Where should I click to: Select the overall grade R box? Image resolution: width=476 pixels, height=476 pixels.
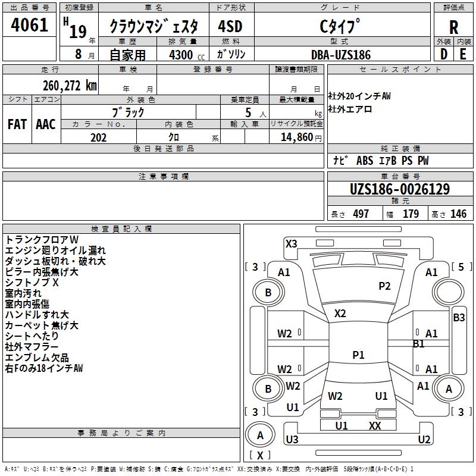point(454,27)
